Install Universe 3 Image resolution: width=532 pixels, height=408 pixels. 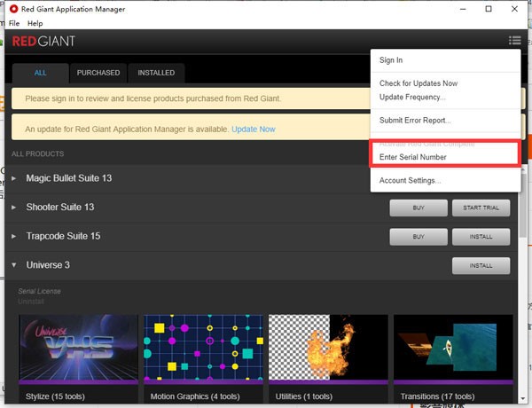click(480, 265)
